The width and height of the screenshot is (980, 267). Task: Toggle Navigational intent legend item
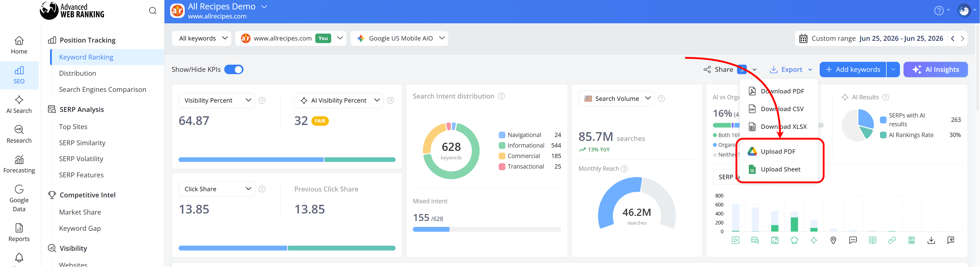click(x=530, y=135)
